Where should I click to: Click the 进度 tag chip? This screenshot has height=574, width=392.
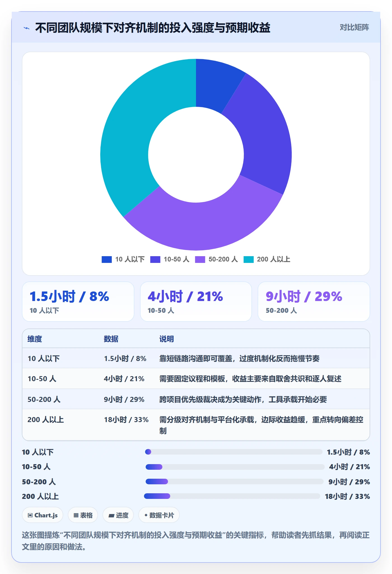(118, 515)
